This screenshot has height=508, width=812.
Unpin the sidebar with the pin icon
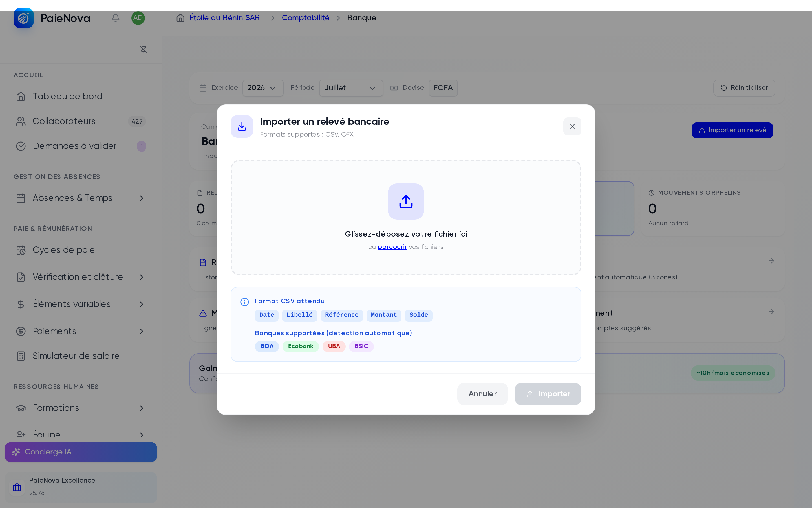point(144,50)
